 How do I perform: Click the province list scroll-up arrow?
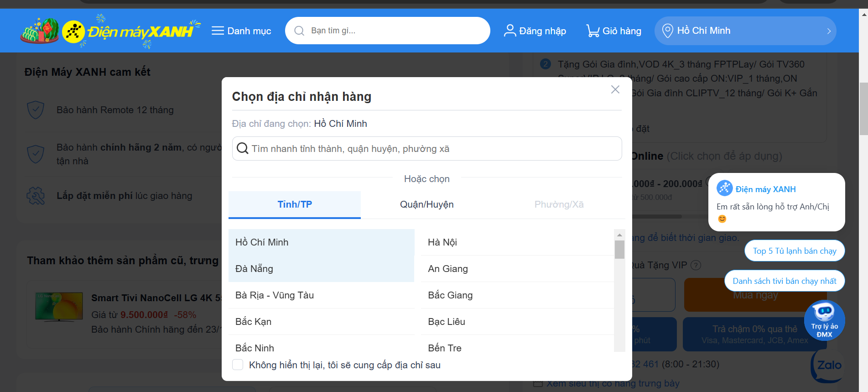pos(619,235)
